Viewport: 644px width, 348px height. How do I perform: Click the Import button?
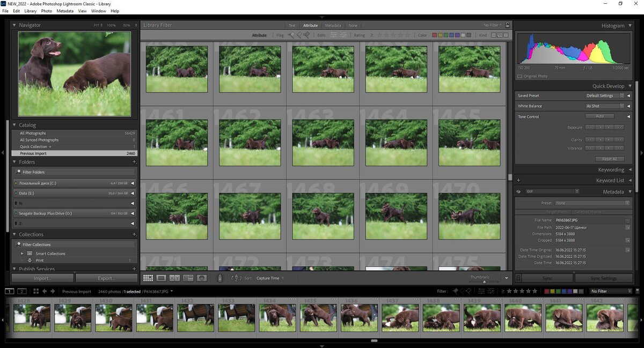coord(42,278)
